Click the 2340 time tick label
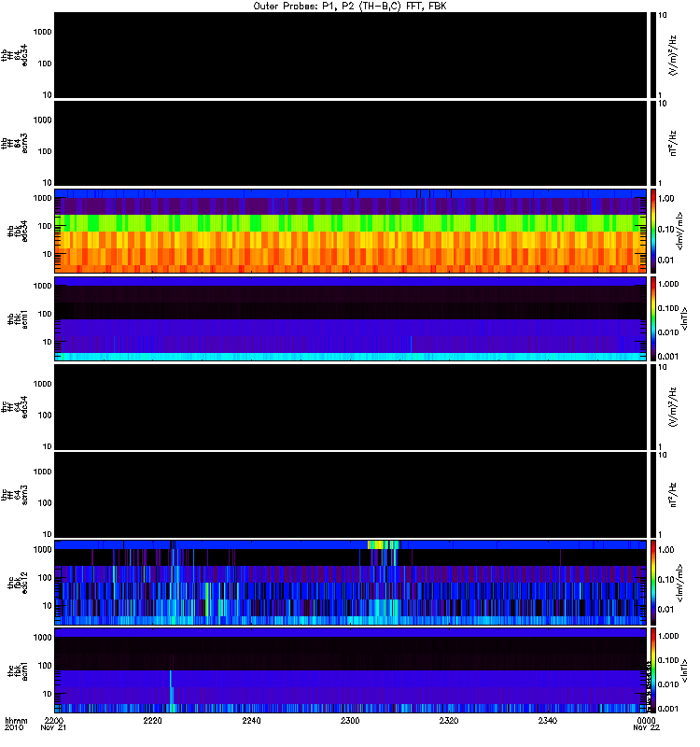This screenshot has height=747, width=700. 548,721
